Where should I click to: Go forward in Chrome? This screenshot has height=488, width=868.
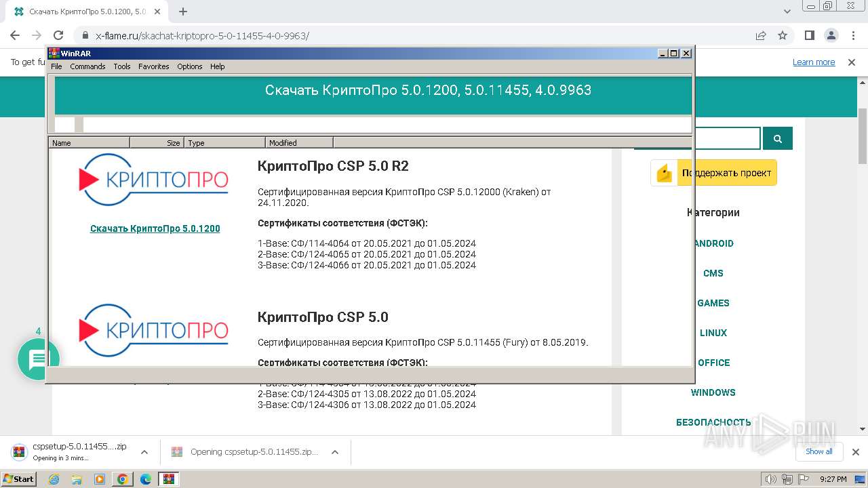37,35
